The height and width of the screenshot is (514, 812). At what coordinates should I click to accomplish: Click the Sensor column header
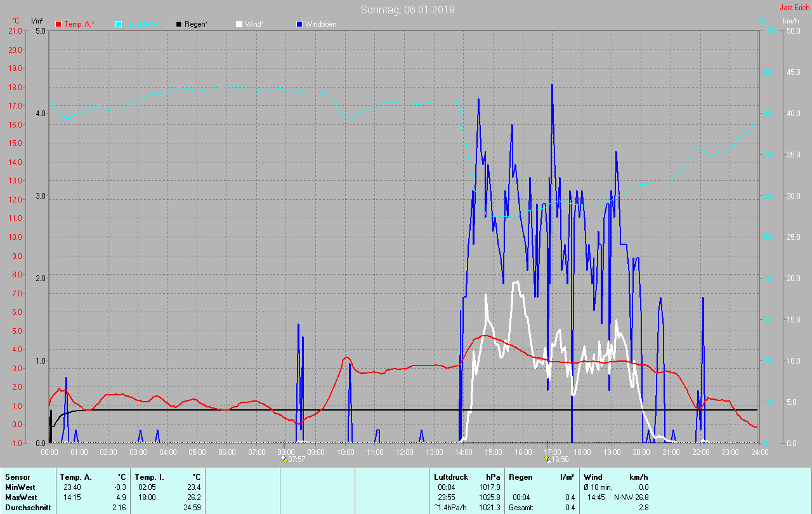[x=17, y=477]
